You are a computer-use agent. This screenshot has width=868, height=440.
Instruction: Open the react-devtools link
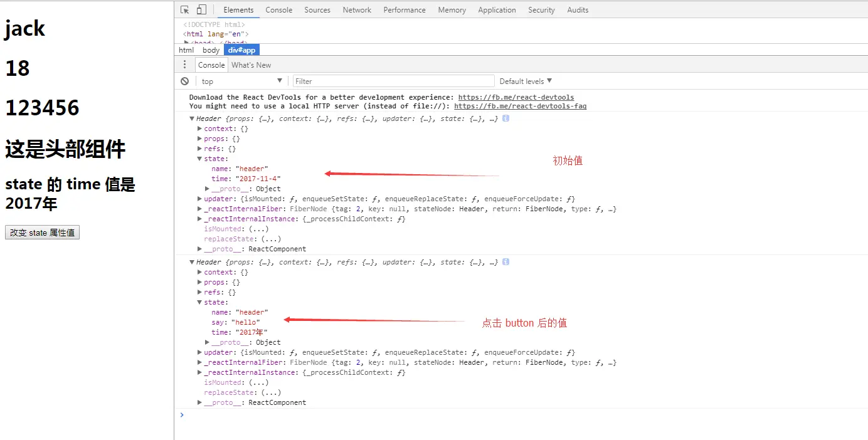(516, 98)
